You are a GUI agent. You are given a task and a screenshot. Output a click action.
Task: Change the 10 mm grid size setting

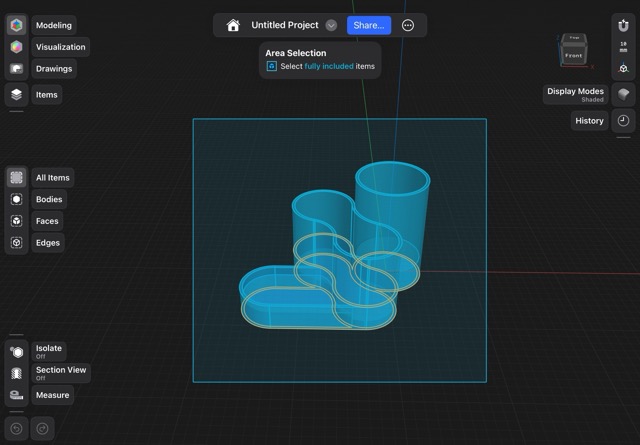pos(623,47)
